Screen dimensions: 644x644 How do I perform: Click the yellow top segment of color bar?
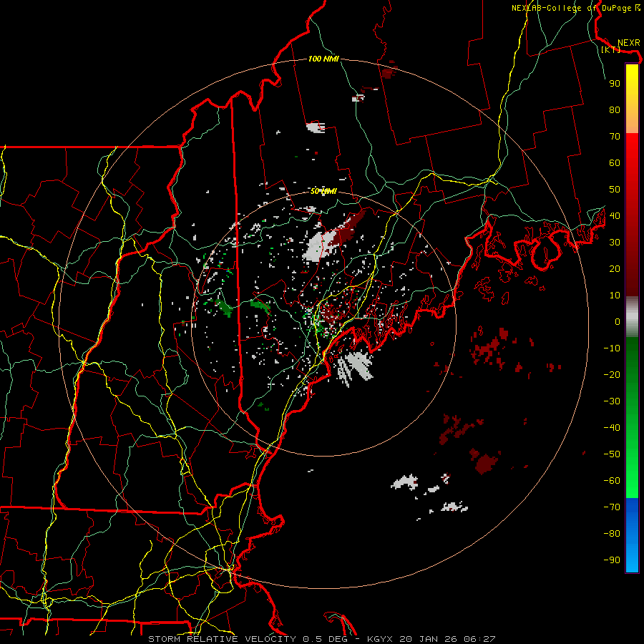click(632, 99)
